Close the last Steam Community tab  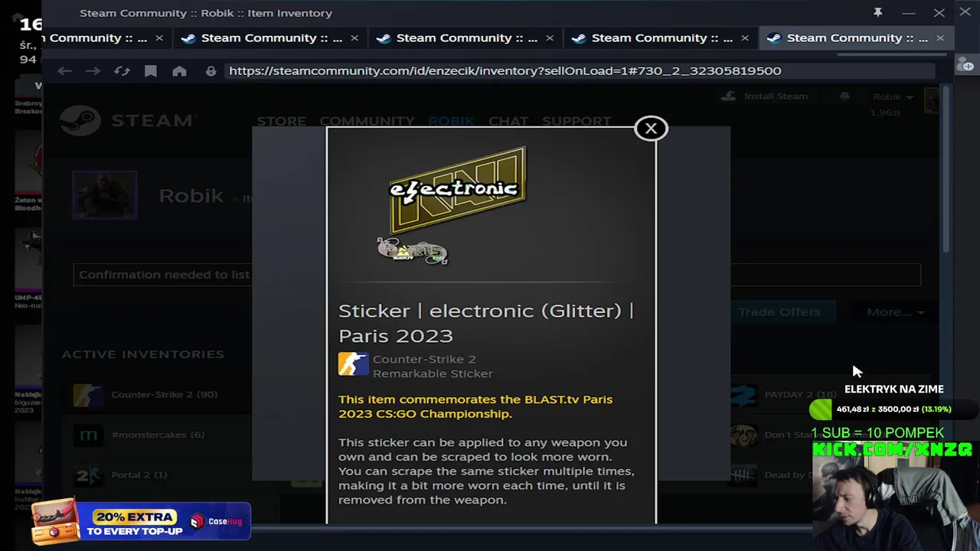(939, 37)
